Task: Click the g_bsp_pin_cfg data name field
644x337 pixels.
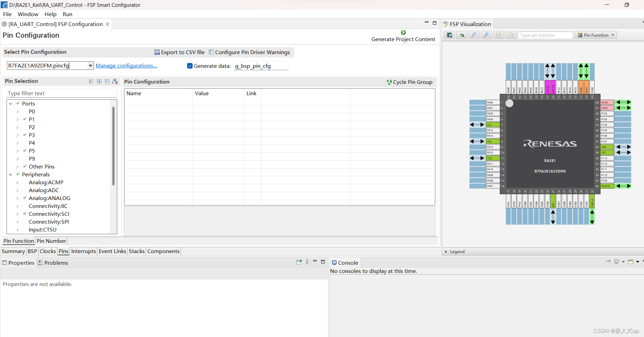Action: 261,66
